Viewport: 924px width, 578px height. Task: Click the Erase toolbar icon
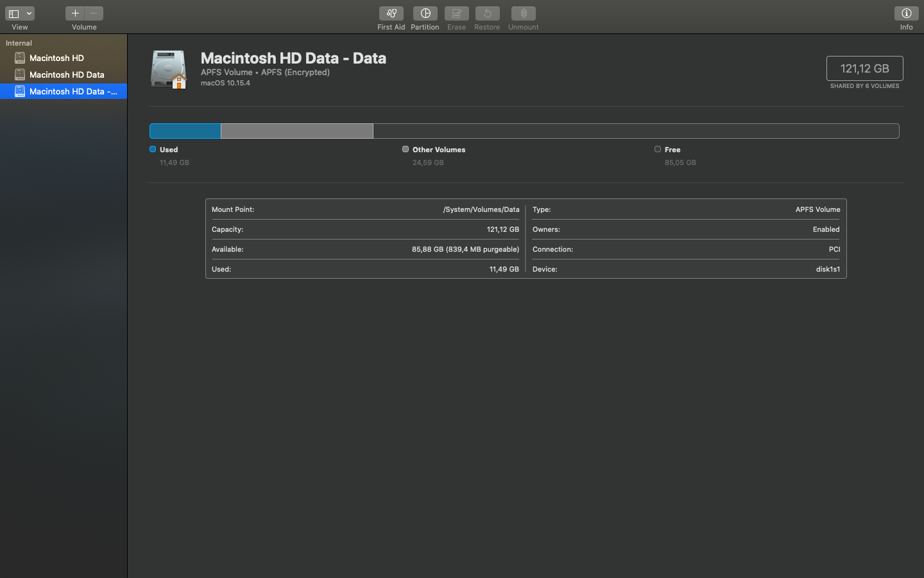coord(457,13)
